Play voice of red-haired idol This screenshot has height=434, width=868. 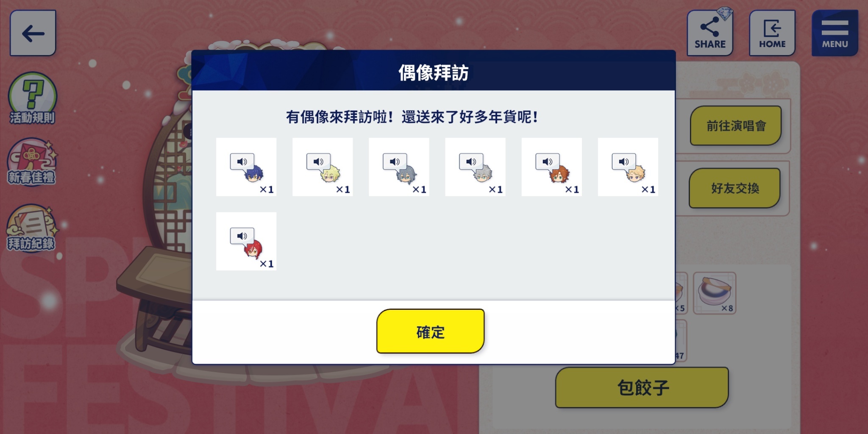coord(242,236)
